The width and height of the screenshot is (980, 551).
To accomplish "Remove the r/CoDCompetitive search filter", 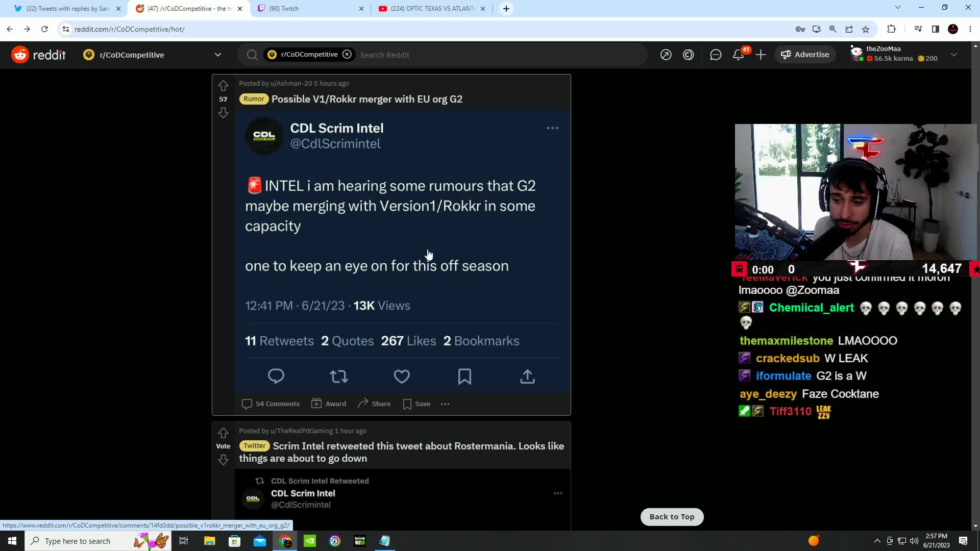I will (347, 54).
